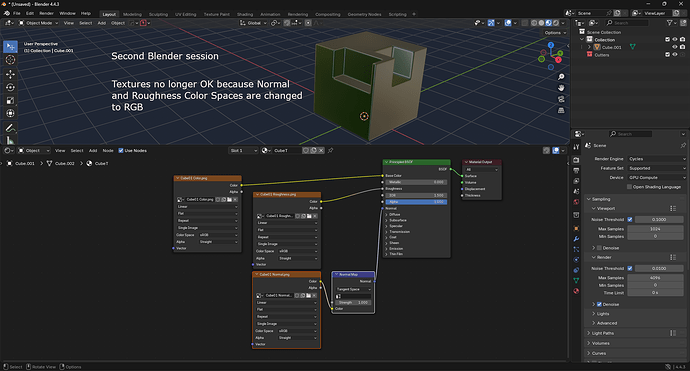The height and width of the screenshot is (371, 690).
Task: Open the Render properties tab
Action: (576, 160)
